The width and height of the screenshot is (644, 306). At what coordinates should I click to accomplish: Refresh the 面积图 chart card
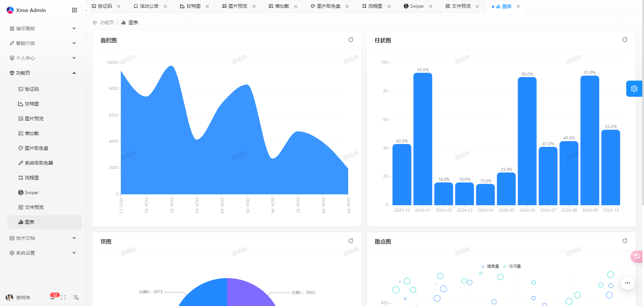coord(351,40)
